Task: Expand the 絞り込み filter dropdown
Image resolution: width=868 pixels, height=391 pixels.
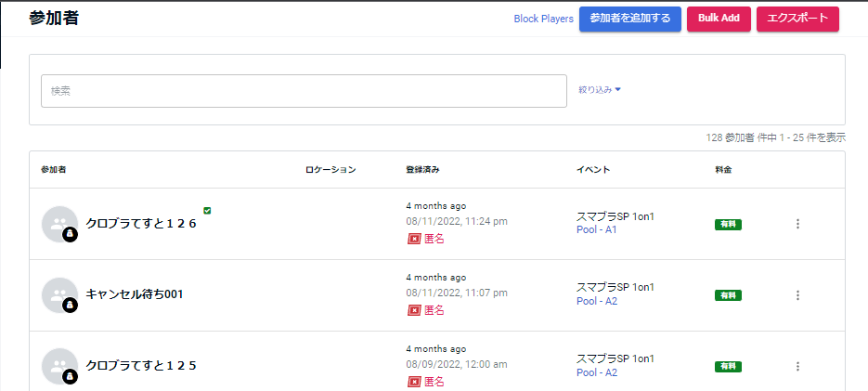Action: coord(600,90)
